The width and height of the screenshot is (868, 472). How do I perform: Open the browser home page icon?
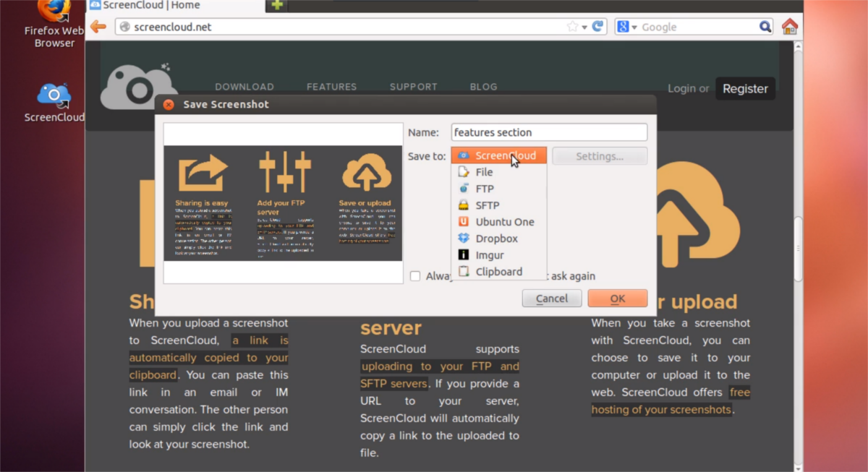click(x=789, y=27)
